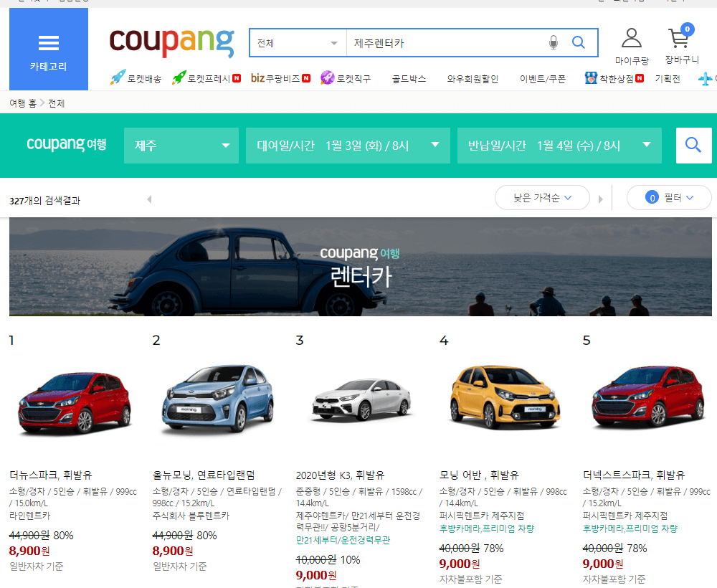
Task: Open 골드박스 menu item
Action: (409, 79)
